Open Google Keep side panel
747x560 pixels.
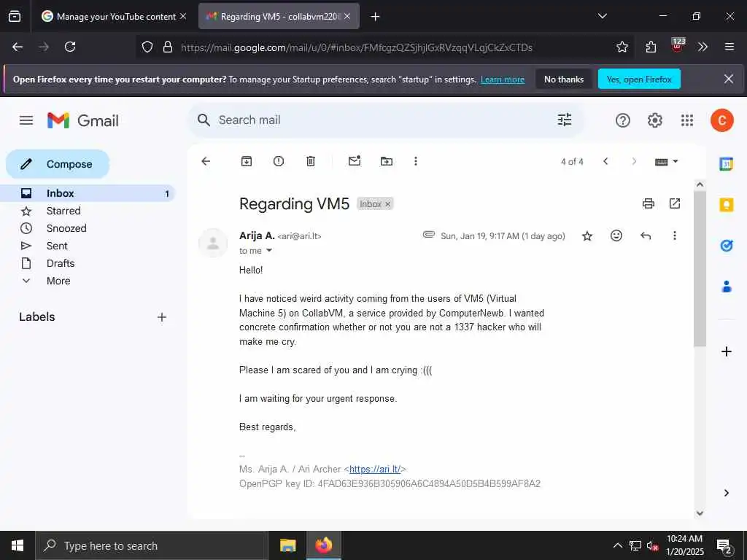[726, 205]
